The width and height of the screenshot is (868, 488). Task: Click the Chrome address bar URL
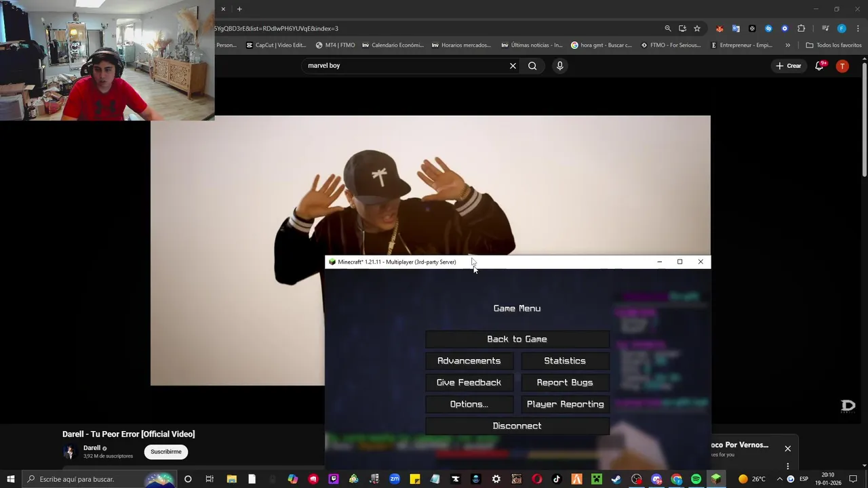[x=277, y=28]
